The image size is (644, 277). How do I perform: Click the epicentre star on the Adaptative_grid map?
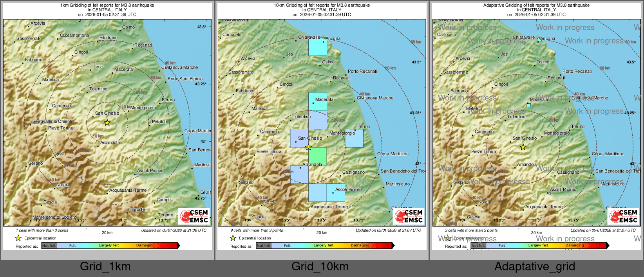(x=523, y=147)
